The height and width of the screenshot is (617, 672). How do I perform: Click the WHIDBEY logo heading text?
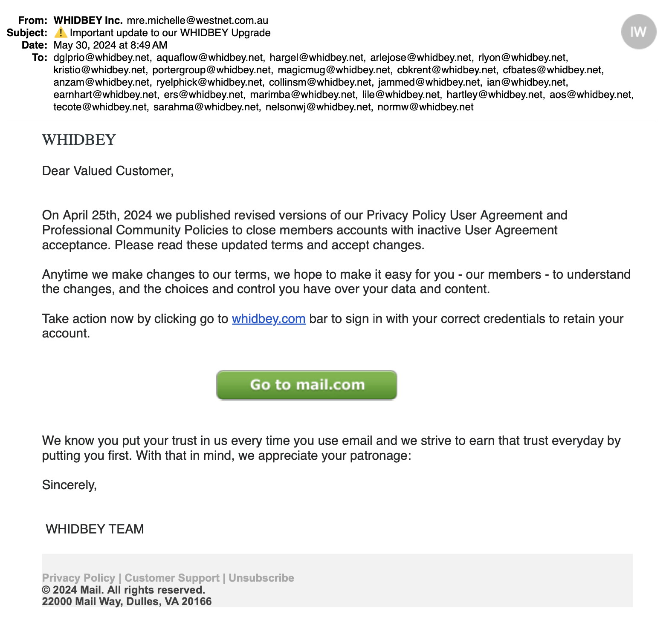click(79, 140)
